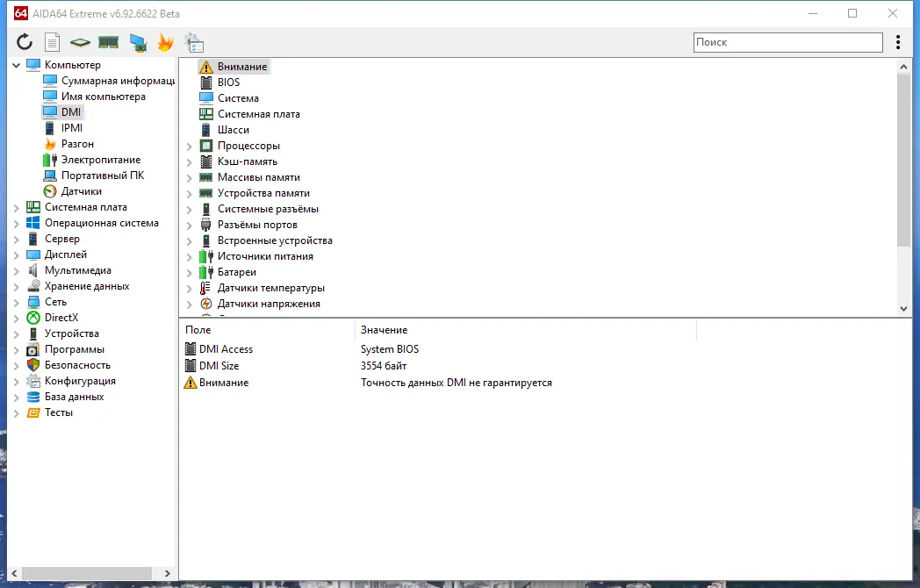Click the База данных category
920x588 pixels.
coord(74,398)
